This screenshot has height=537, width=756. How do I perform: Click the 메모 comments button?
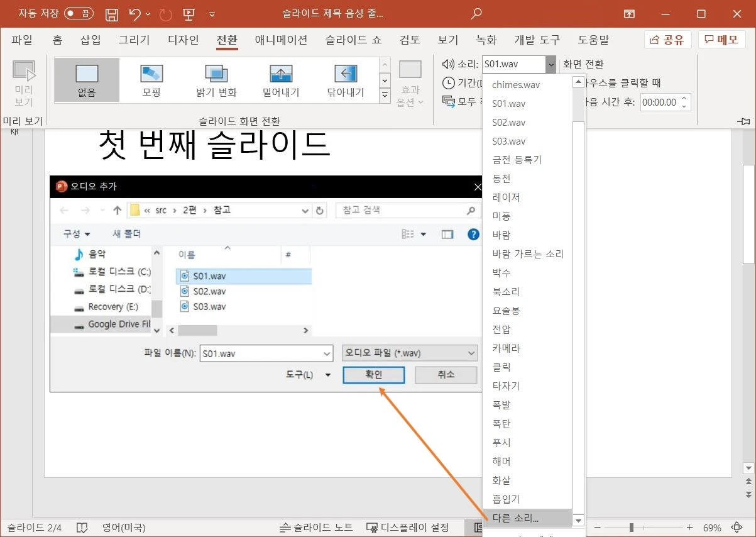tap(721, 40)
